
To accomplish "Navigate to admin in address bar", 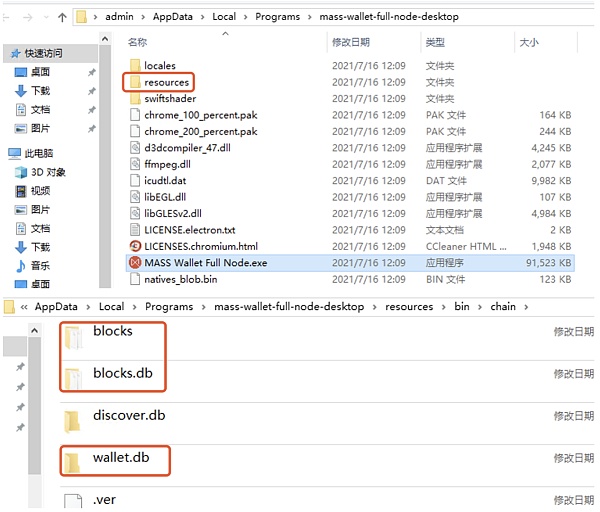I will tap(119, 17).
